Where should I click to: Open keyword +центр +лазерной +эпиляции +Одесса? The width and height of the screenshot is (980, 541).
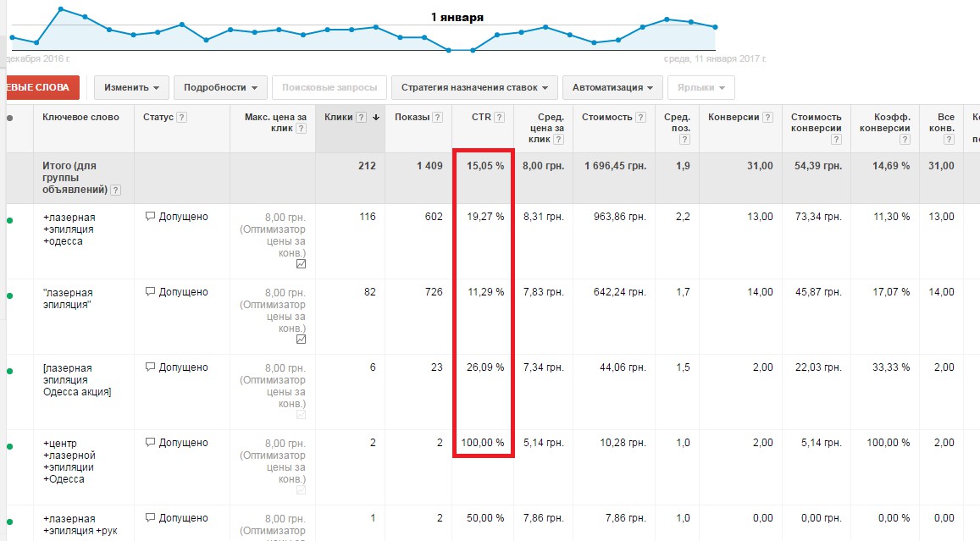coord(68,461)
